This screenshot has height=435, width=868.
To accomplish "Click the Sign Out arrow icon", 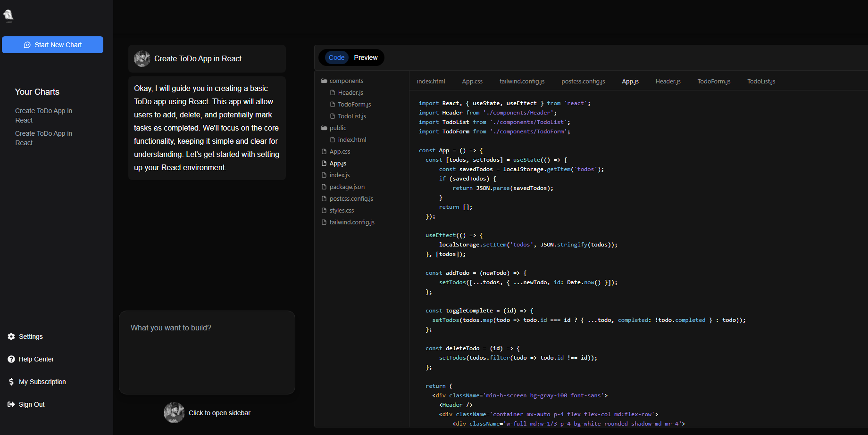I will (11, 404).
